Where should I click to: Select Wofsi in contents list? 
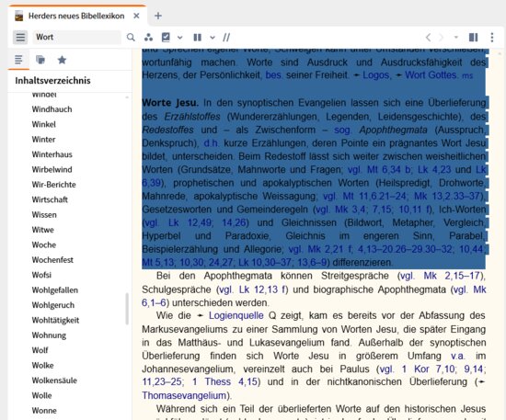pos(41,275)
